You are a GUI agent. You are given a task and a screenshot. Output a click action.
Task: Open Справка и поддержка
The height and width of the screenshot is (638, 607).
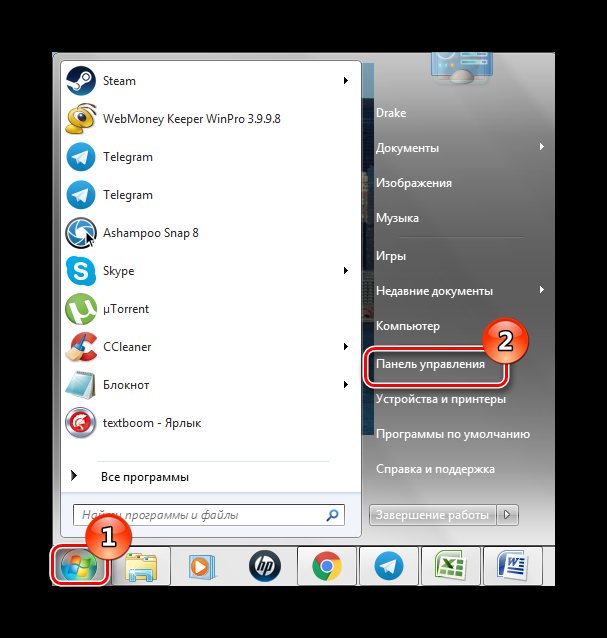tap(435, 469)
